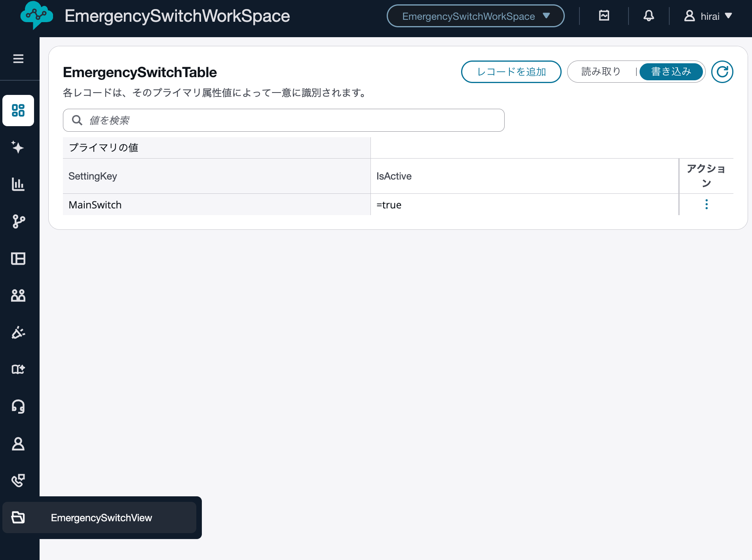
Task: Open the hirai user account dropdown
Action: (708, 16)
